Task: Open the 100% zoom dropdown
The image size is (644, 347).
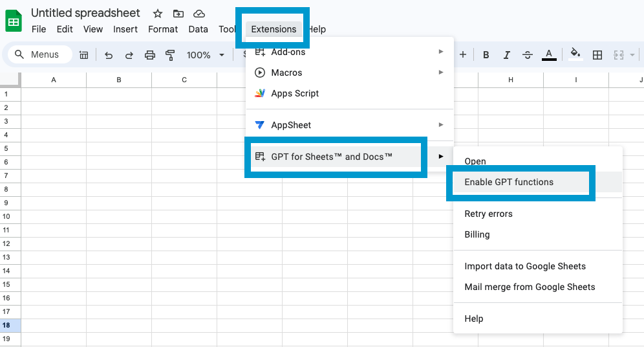Action: coord(206,55)
